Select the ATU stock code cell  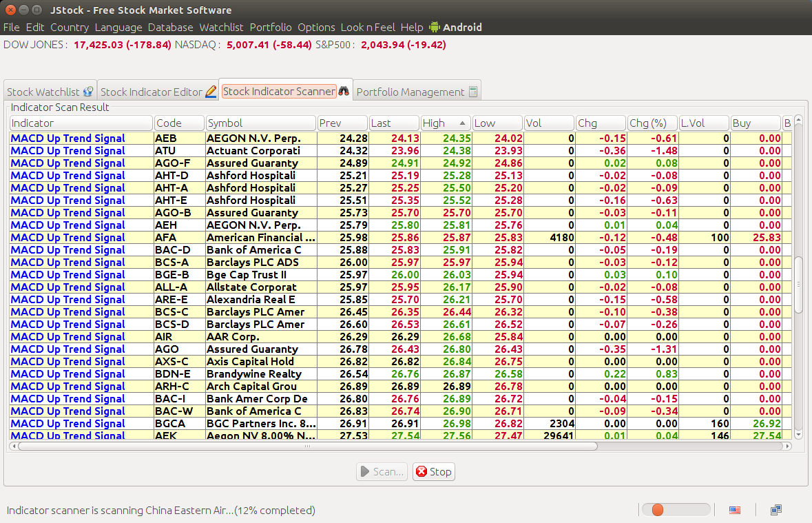pyautogui.click(x=179, y=151)
